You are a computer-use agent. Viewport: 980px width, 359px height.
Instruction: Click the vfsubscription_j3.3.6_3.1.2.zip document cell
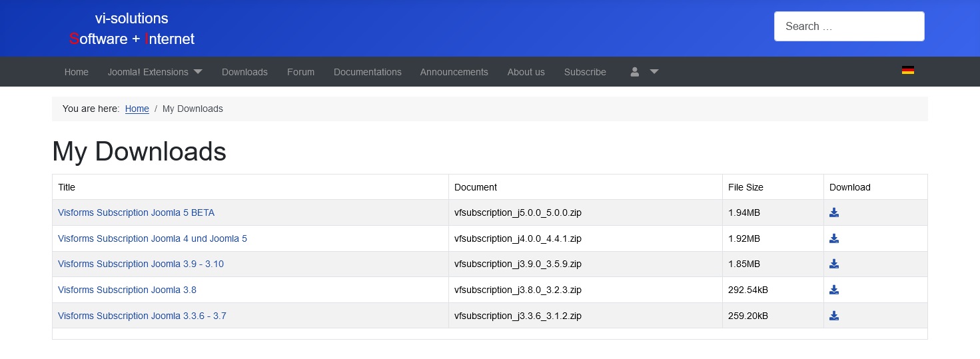tap(585, 316)
